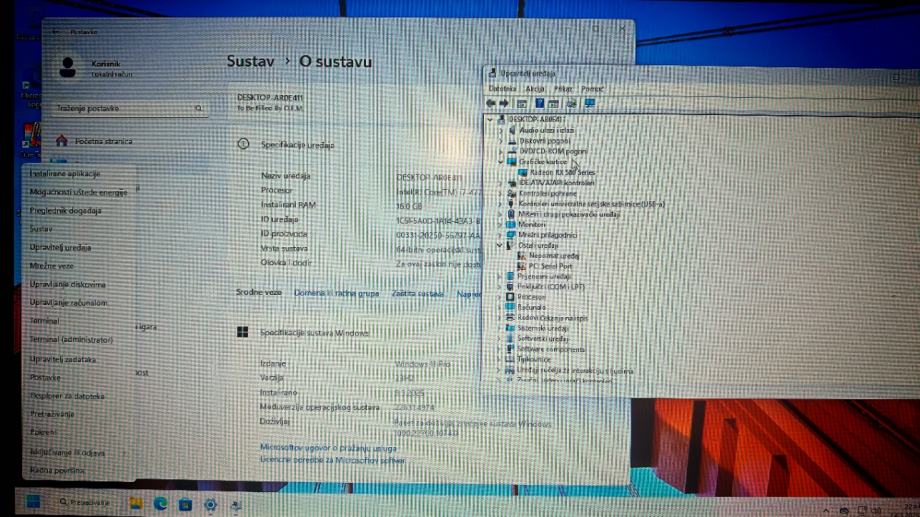Select Radeon RX 580 Series in device tree
920x517 pixels.
pos(562,173)
